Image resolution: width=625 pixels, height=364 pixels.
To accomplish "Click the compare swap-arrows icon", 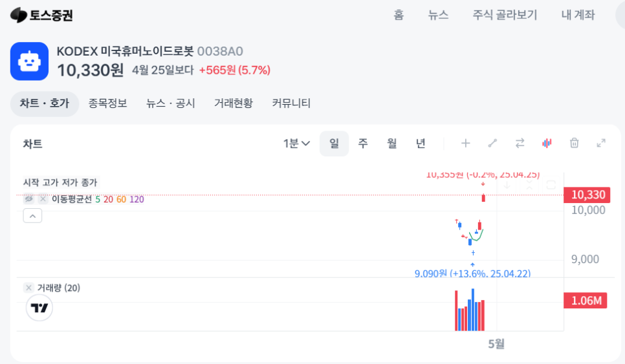I will (x=520, y=143).
